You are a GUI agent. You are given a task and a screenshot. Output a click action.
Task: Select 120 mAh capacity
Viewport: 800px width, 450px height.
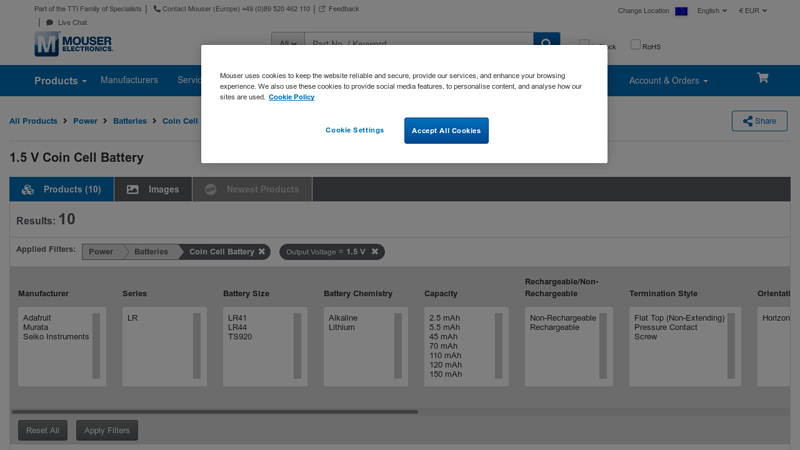click(x=445, y=365)
